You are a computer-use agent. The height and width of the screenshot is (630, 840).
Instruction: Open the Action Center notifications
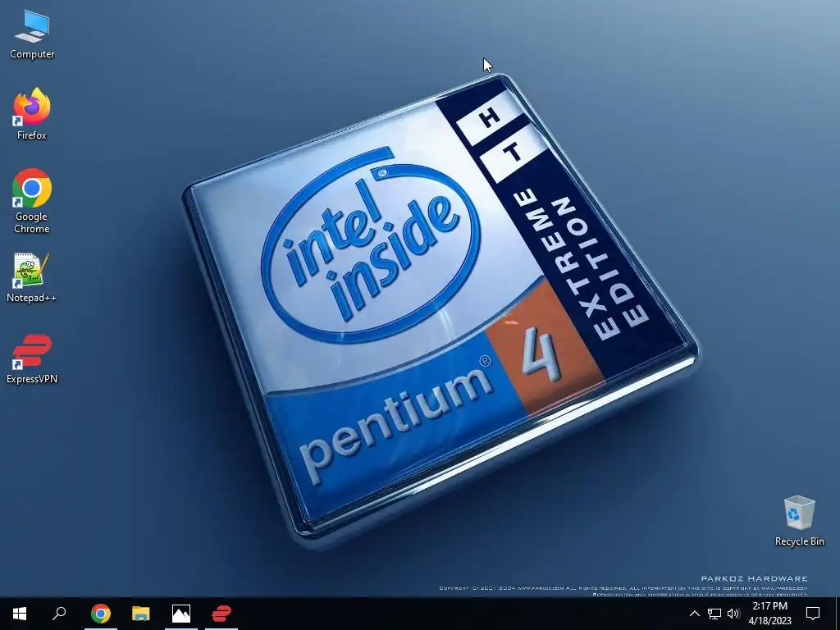coord(813,614)
